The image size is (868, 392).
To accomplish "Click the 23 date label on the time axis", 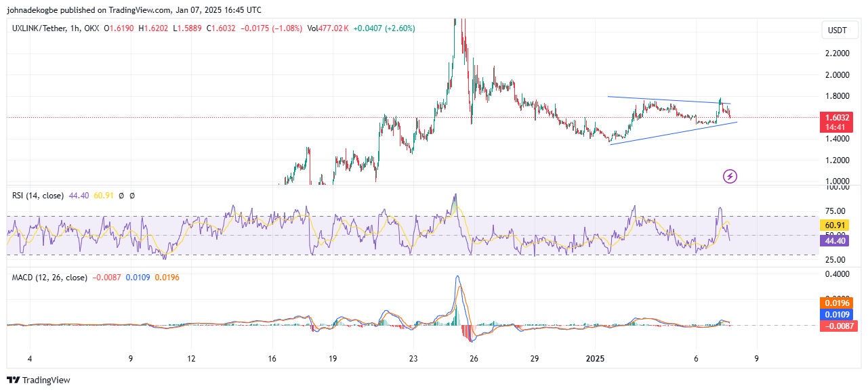I will point(413,357).
